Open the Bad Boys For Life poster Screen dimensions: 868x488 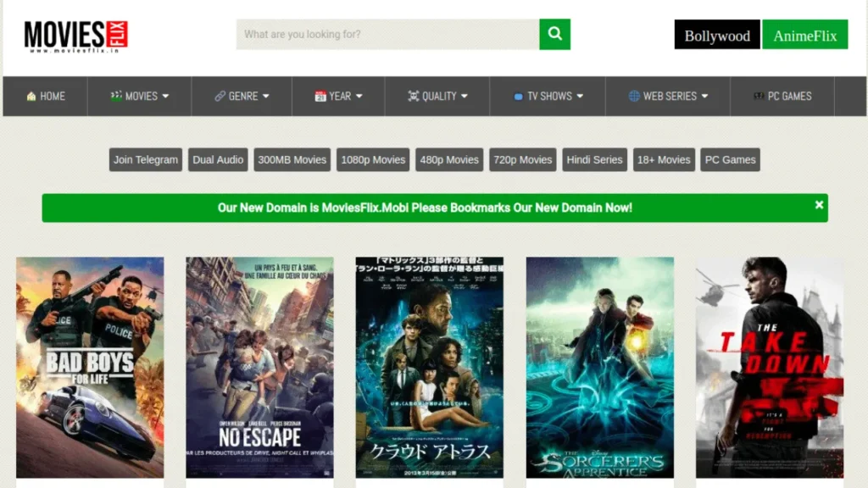(x=90, y=368)
